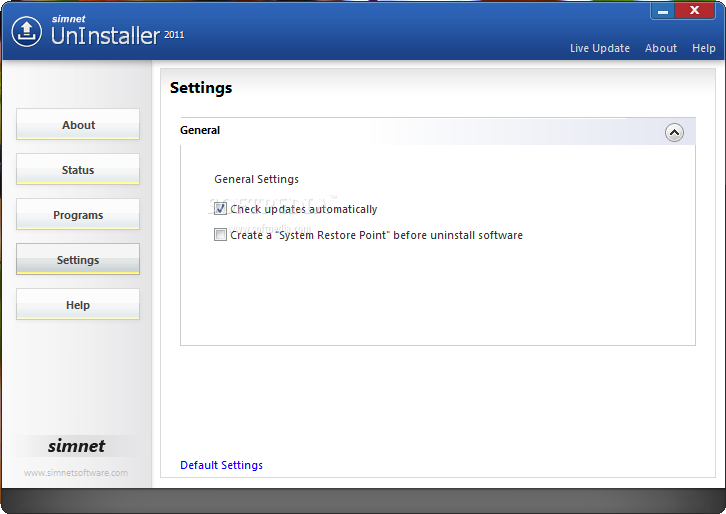Open the Programs sidebar page
Screen dimensions: 726x514
coord(78,214)
